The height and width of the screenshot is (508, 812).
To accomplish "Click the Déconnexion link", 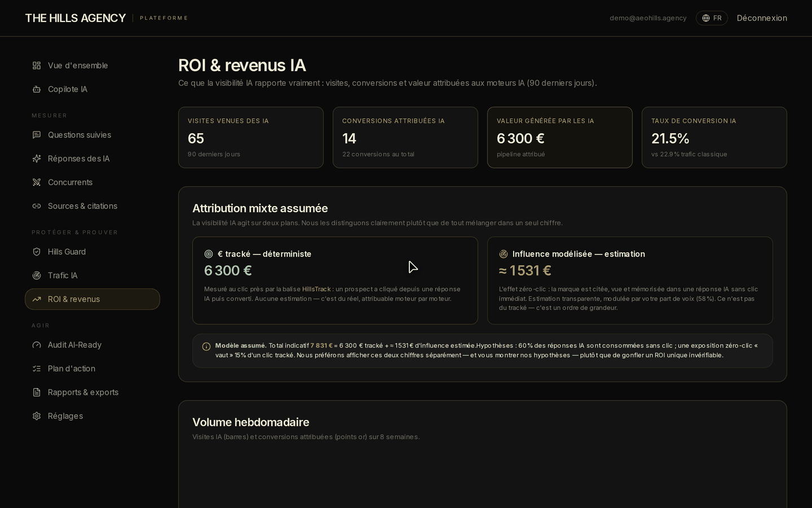I will pyautogui.click(x=762, y=18).
